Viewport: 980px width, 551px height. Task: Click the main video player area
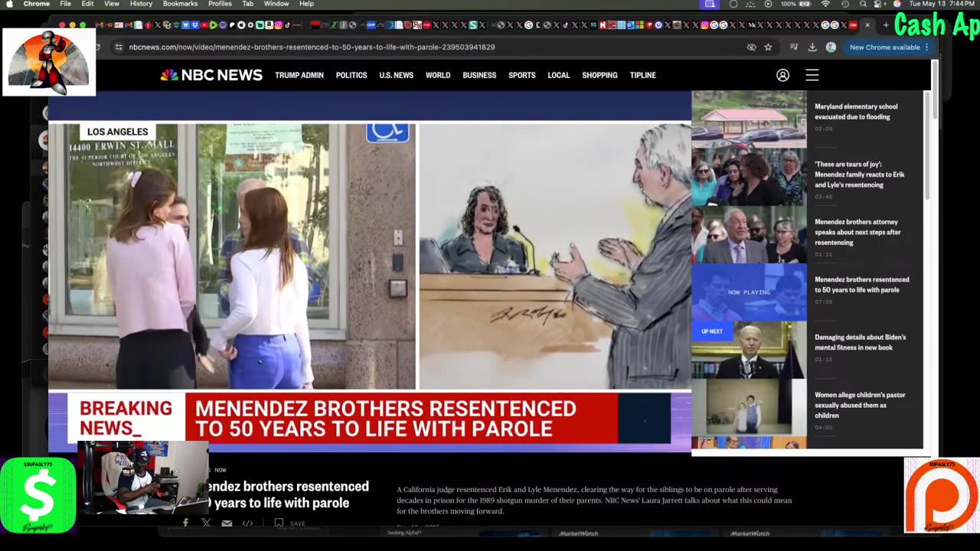coord(370,272)
